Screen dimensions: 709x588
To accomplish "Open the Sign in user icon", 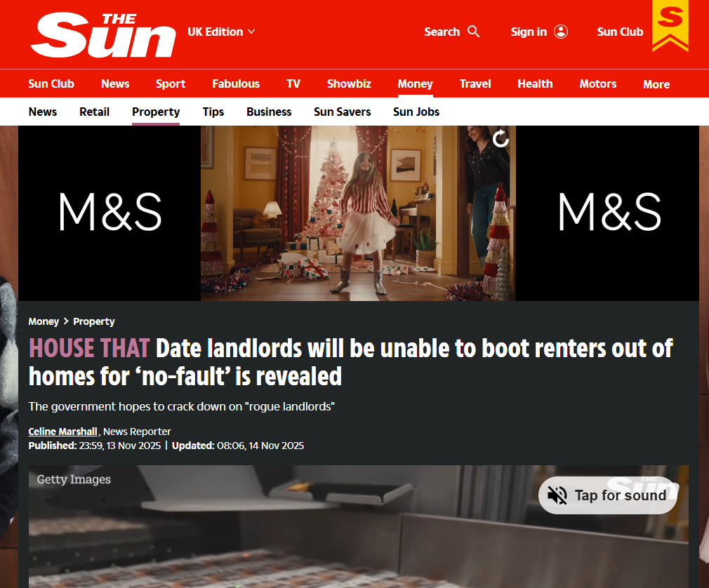I will pyautogui.click(x=561, y=32).
